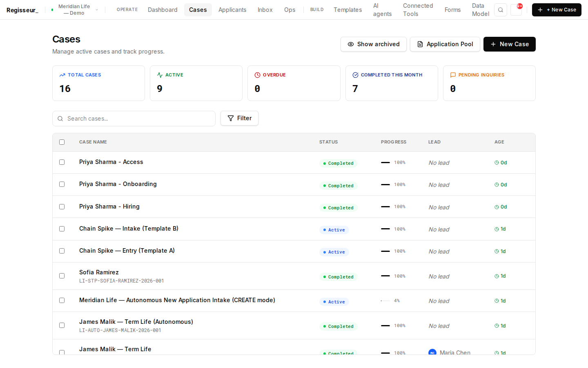Click the Active status badge for Meridian Life

334,302
